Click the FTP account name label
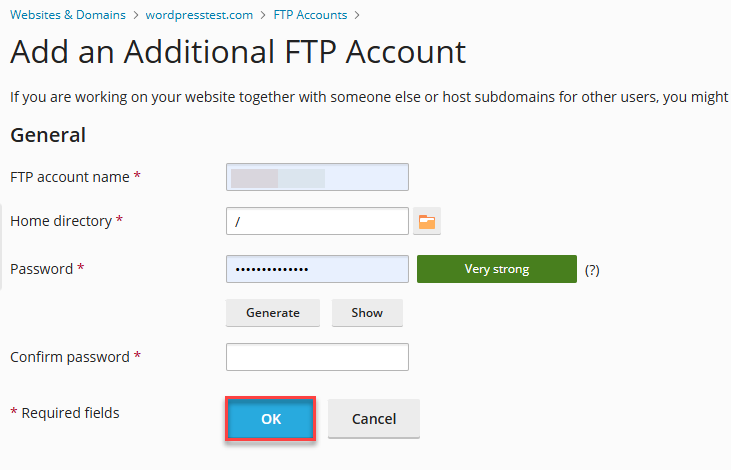Viewport: 731px width, 470px height. [x=69, y=177]
